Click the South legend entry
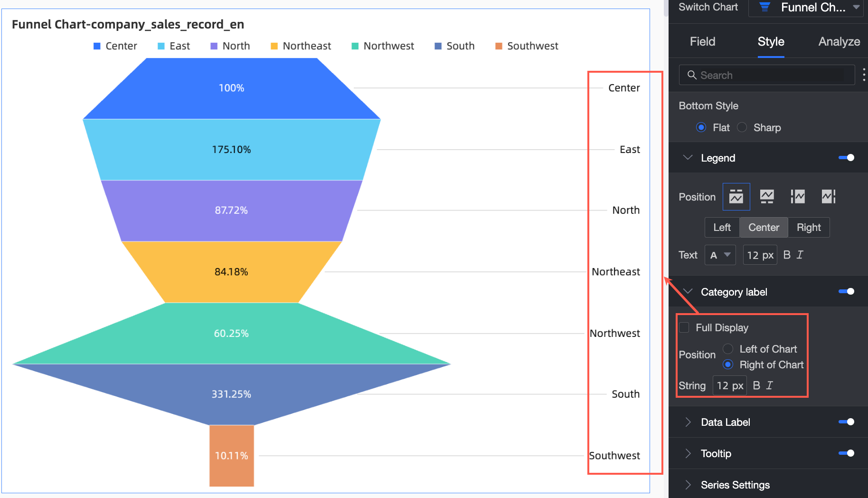Image resolution: width=868 pixels, height=498 pixels. coord(455,46)
